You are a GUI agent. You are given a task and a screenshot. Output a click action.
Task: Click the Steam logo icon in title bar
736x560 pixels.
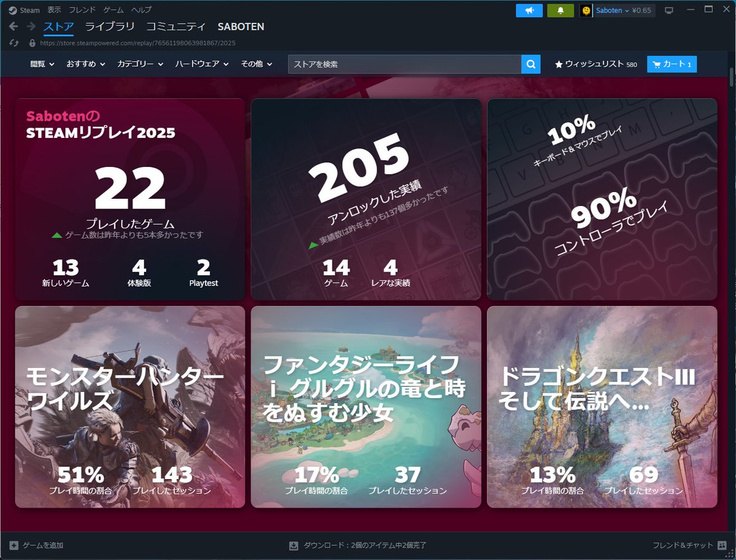coord(13,10)
